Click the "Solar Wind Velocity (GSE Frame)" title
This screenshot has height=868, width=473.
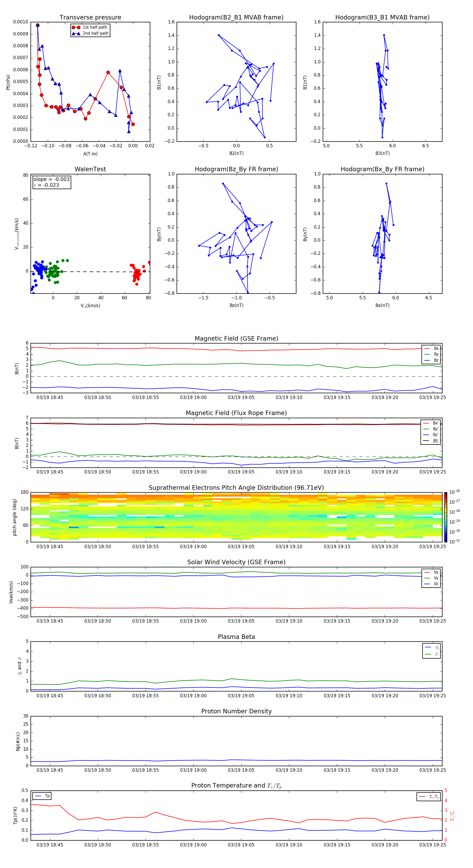tap(236, 562)
